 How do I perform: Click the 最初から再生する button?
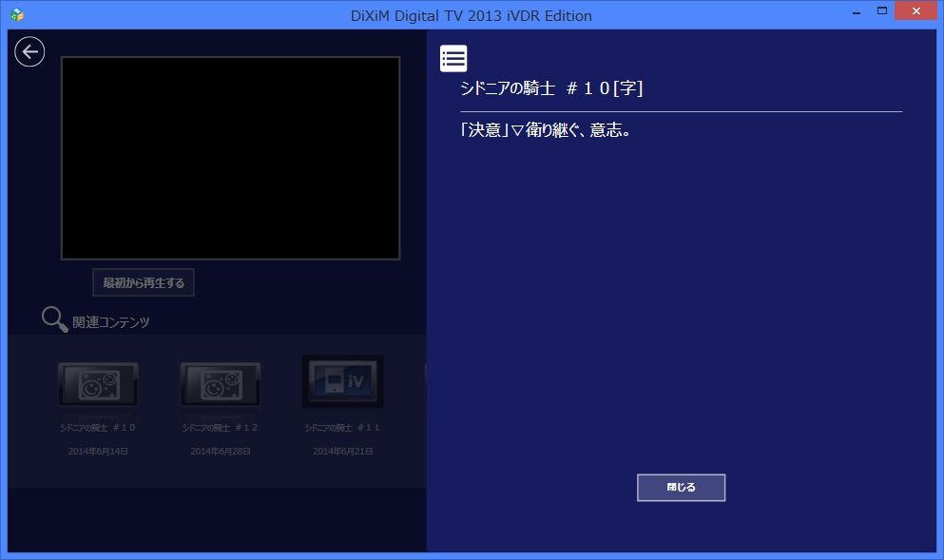(144, 282)
